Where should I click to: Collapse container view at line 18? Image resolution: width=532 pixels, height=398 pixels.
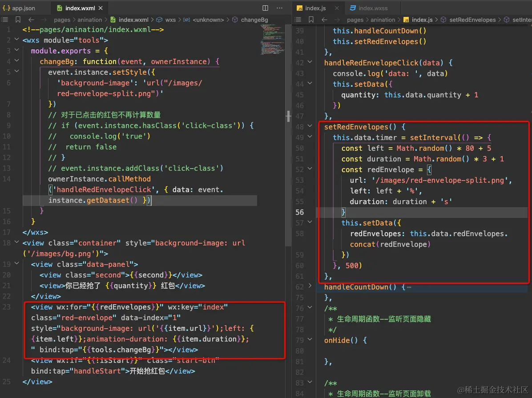click(x=16, y=242)
